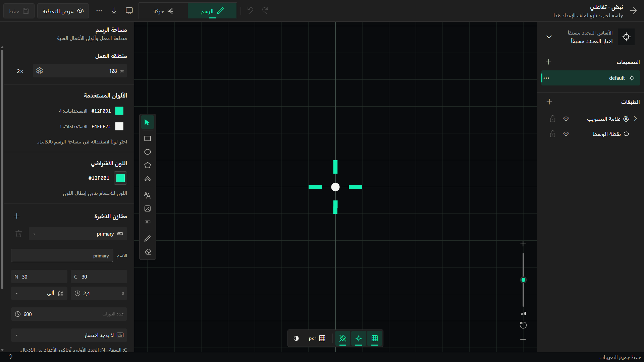Toggle snapping button in bottom toolbar
This screenshot has height=362, width=644.
tap(342, 338)
